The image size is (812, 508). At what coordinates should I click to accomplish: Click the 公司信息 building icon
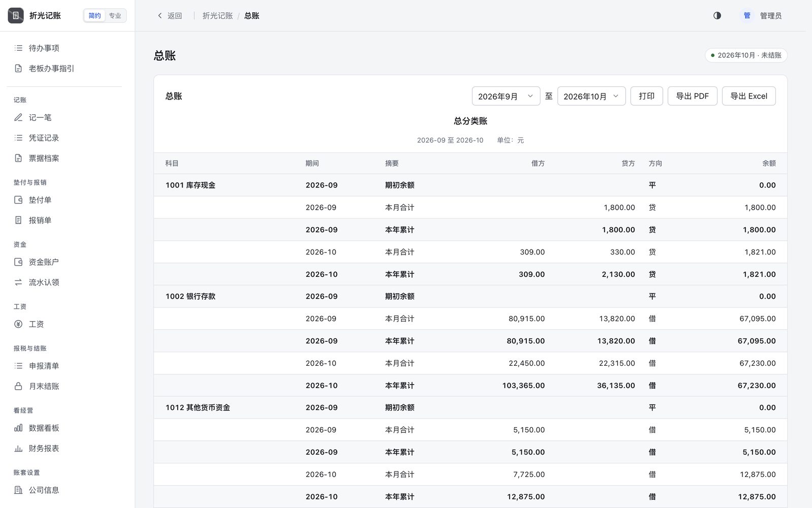(18, 490)
